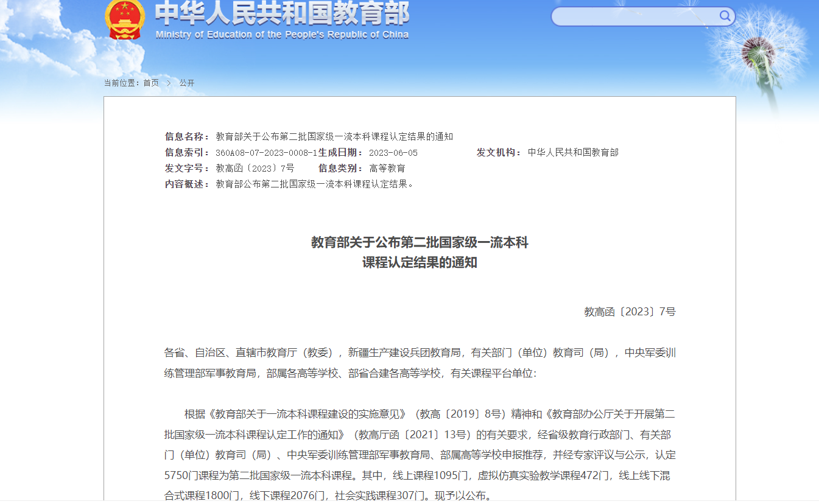819x504 pixels.
Task: Go to the 公开 breadcrumb link
Action: (x=187, y=83)
